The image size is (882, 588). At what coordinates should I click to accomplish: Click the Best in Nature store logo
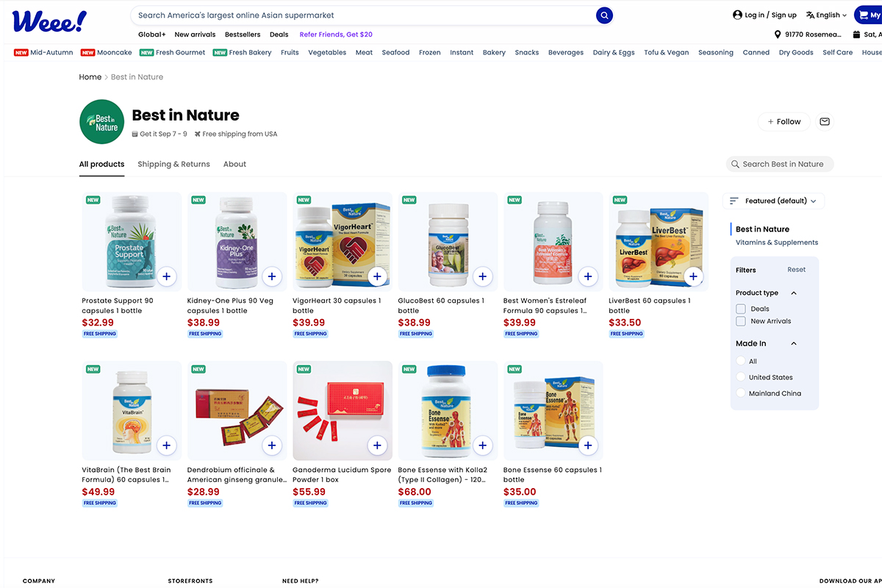click(x=101, y=122)
